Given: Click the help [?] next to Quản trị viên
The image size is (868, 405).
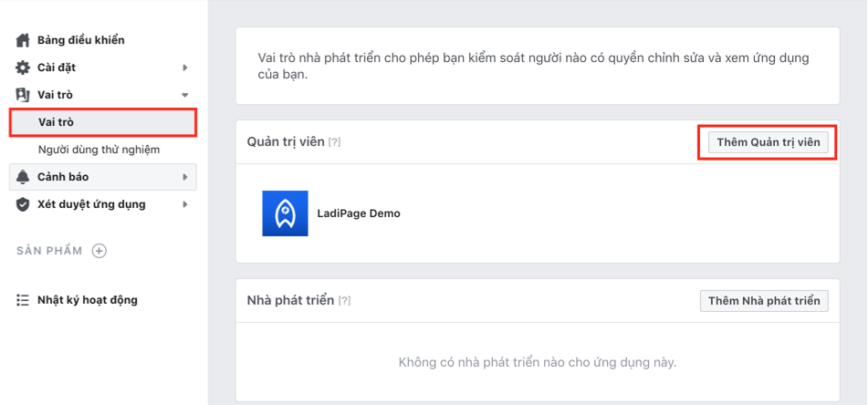Looking at the screenshot, I should pyautogui.click(x=334, y=142).
